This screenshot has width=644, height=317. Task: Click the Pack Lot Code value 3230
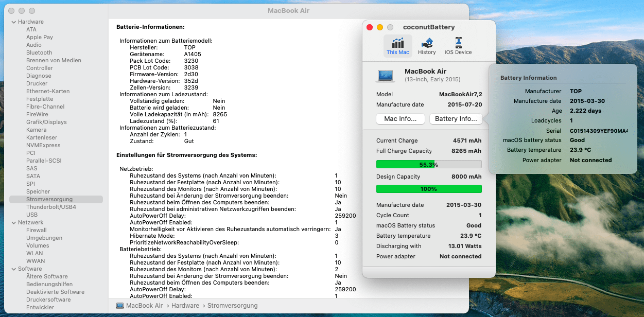[x=191, y=61]
